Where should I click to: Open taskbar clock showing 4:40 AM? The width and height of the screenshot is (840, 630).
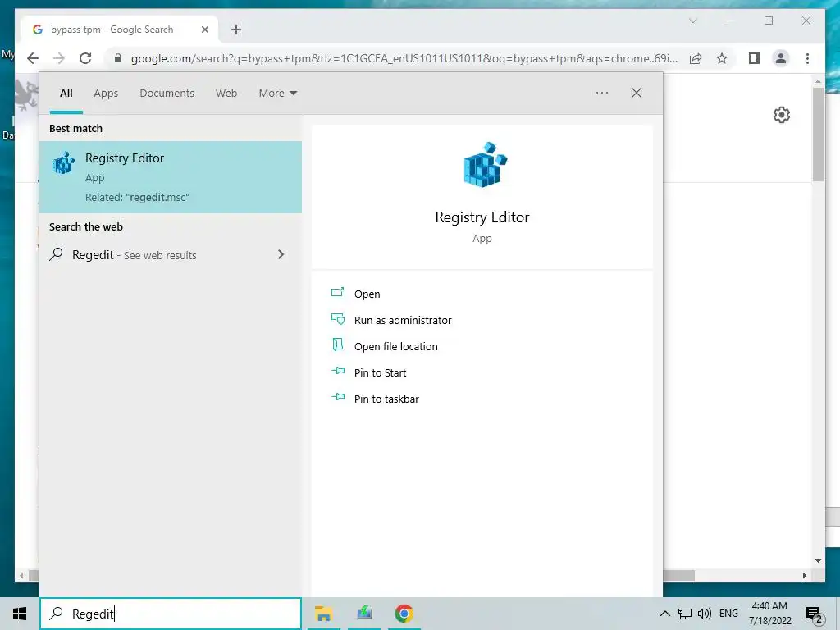click(x=769, y=614)
